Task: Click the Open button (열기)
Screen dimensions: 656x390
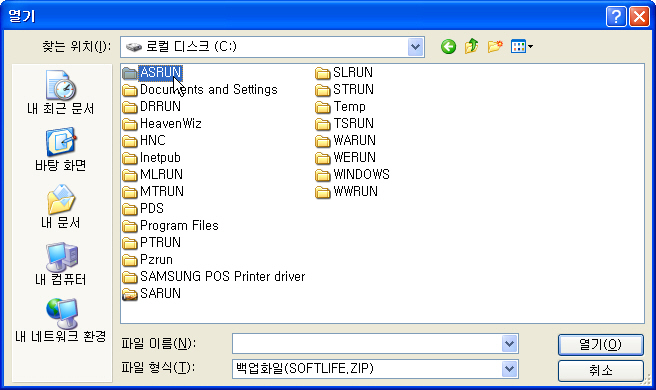Action: click(600, 344)
